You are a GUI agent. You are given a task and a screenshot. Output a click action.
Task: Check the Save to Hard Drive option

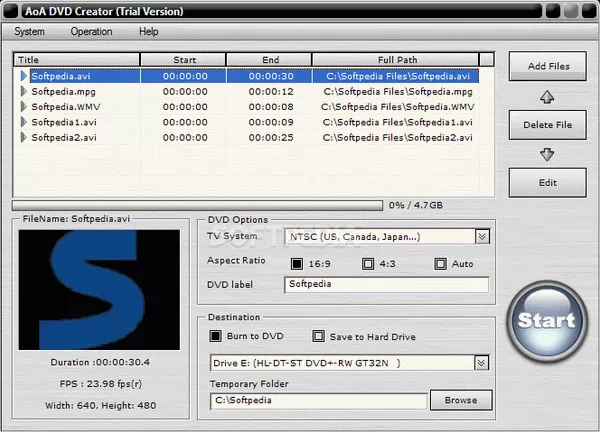(319, 337)
